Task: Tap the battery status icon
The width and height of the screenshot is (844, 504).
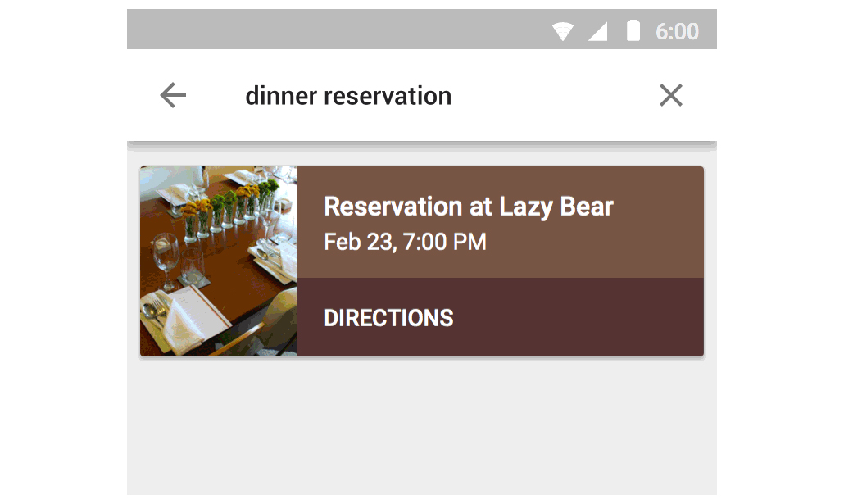Action: 633,31
